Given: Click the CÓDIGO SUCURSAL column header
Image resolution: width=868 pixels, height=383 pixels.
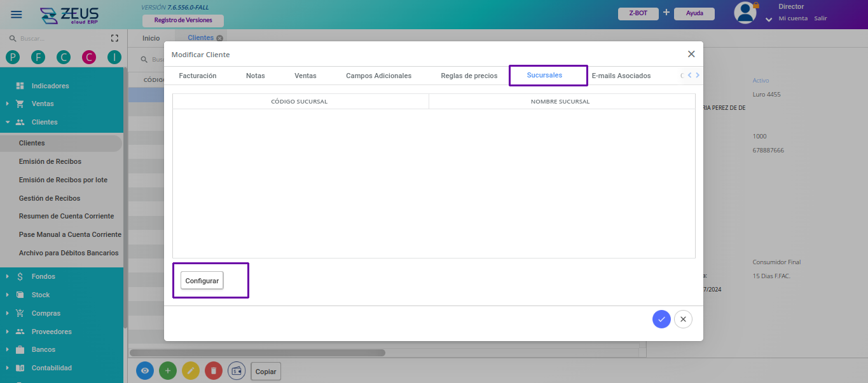Looking at the screenshot, I should 300,102.
